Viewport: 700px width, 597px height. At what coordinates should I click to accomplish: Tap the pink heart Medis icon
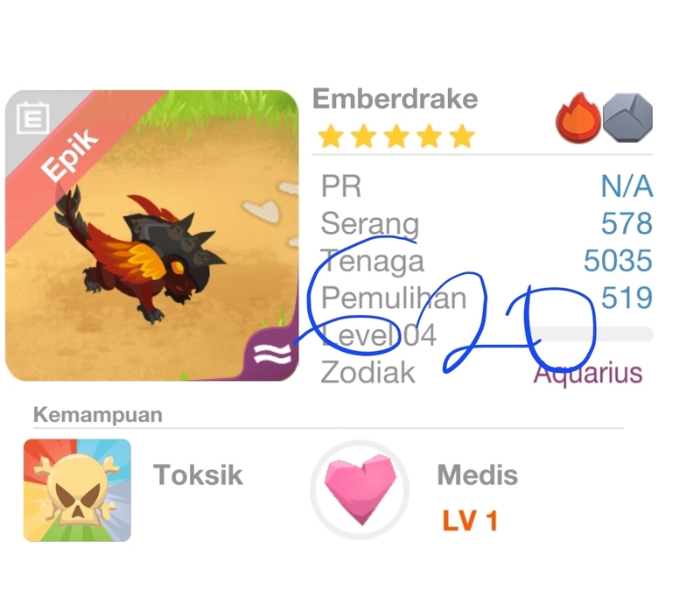tap(360, 490)
